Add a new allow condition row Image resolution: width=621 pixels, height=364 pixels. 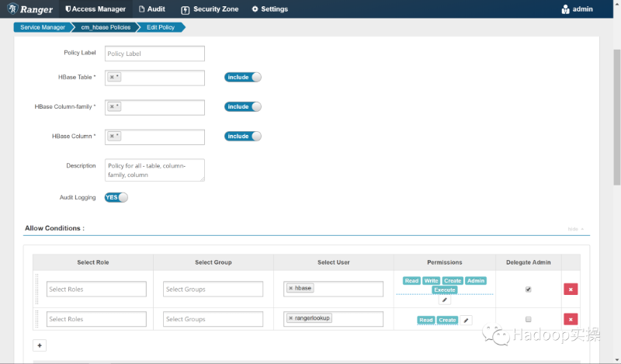[40, 345]
